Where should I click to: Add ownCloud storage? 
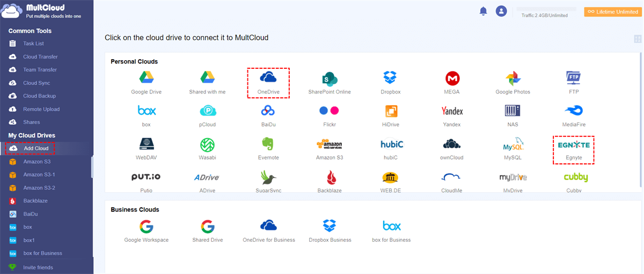[452, 149]
